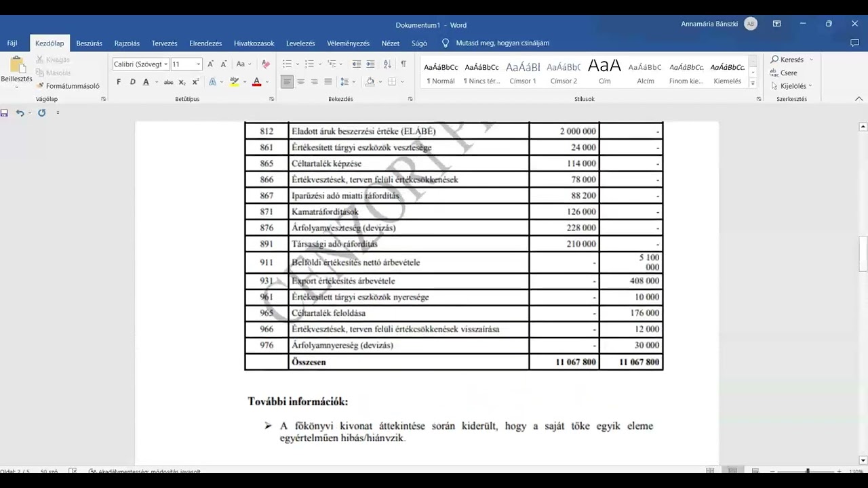Decrease the paragraph indent
Image resolution: width=868 pixels, height=488 pixels.
click(357, 64)
